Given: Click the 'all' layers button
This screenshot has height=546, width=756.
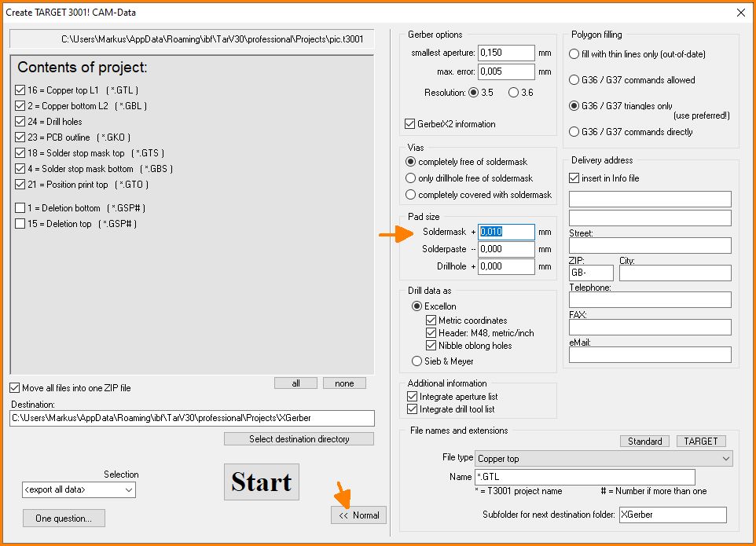Looking at the screenshot, I should coord(295,383).
